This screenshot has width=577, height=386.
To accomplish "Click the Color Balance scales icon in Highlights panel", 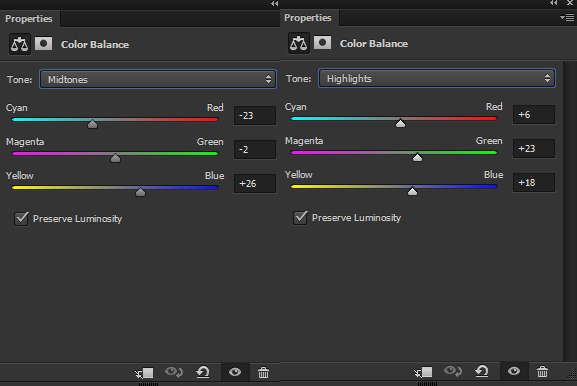I will (298, 43).
